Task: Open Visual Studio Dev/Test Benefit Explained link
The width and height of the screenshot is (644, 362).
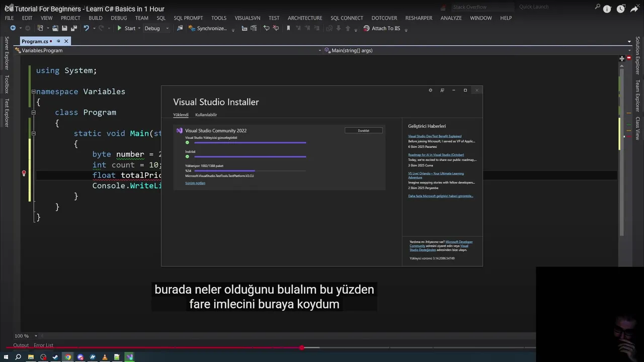Action: coord(435,136)
